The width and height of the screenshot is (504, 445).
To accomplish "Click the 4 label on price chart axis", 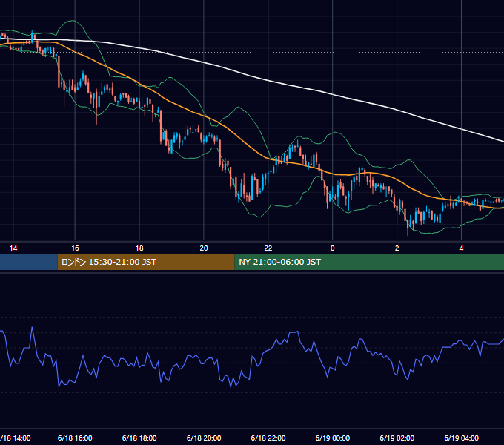I will (x=461, y=248).
